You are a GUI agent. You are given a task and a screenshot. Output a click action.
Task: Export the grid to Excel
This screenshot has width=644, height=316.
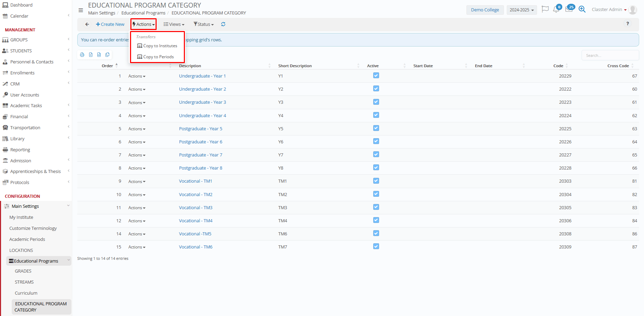pyautogui.click(x=91, y=55)
